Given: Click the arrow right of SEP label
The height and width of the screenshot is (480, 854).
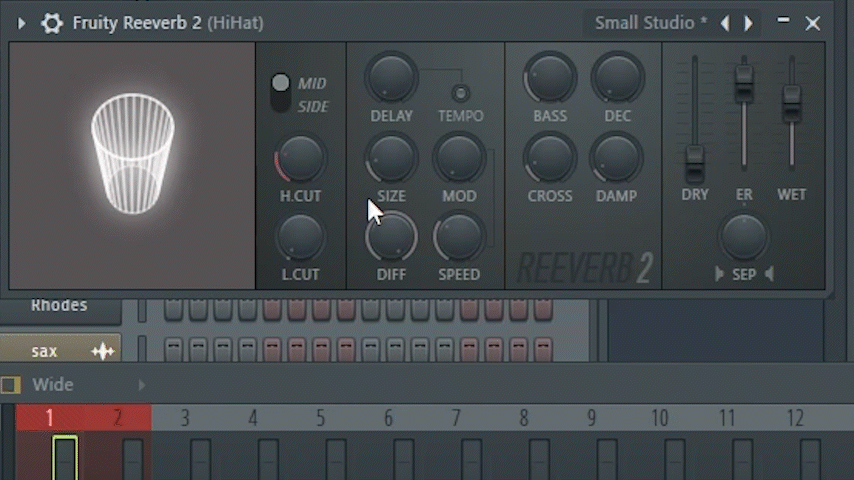Looking at the screenshot, I should [769, 274].
